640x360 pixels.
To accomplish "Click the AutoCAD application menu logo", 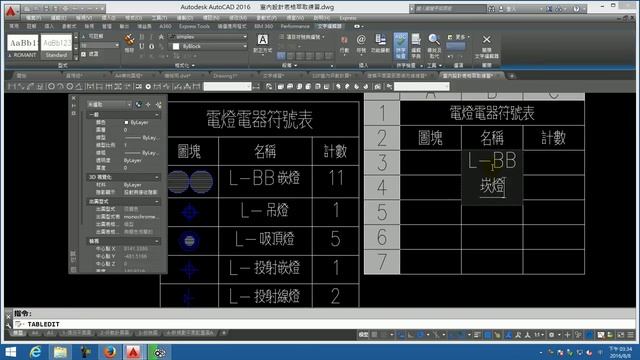I will click(x=11, y=11).
